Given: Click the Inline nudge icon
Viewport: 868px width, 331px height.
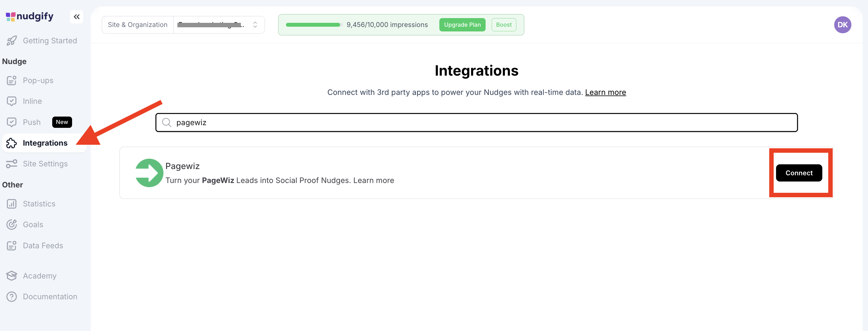Looking at the screenshot, I should 12,101.
